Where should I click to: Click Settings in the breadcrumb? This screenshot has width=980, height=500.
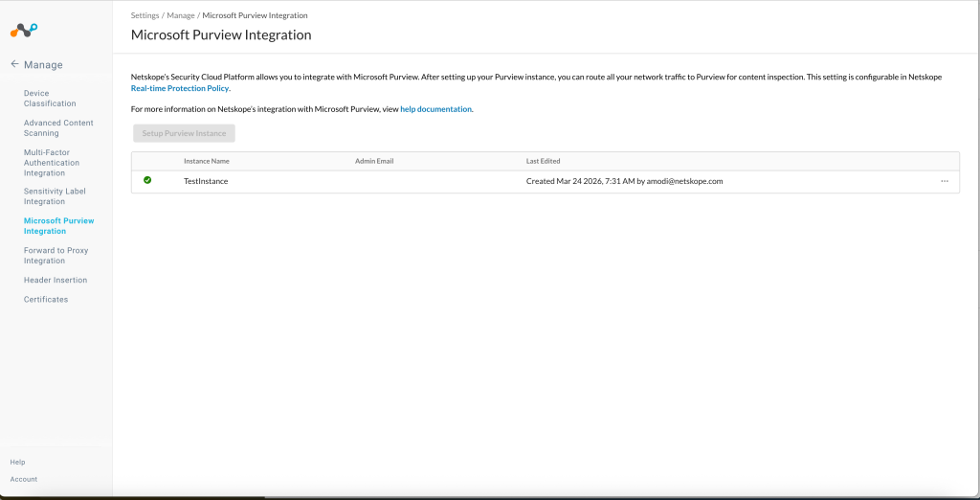click(145, 15)
